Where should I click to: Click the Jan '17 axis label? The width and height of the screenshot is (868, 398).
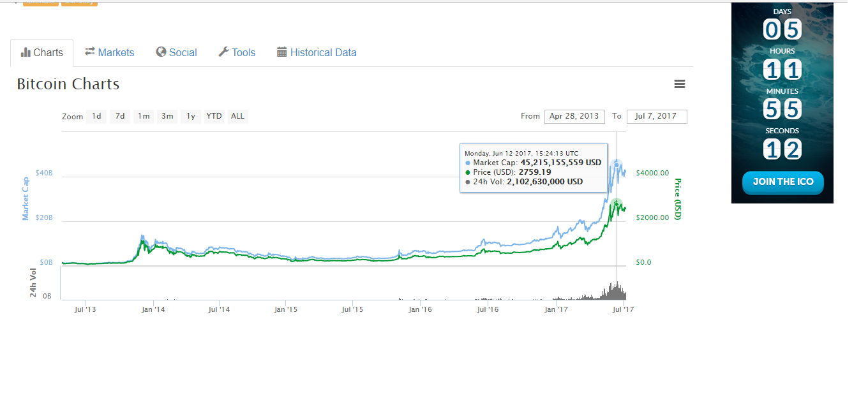pos(556,309)
